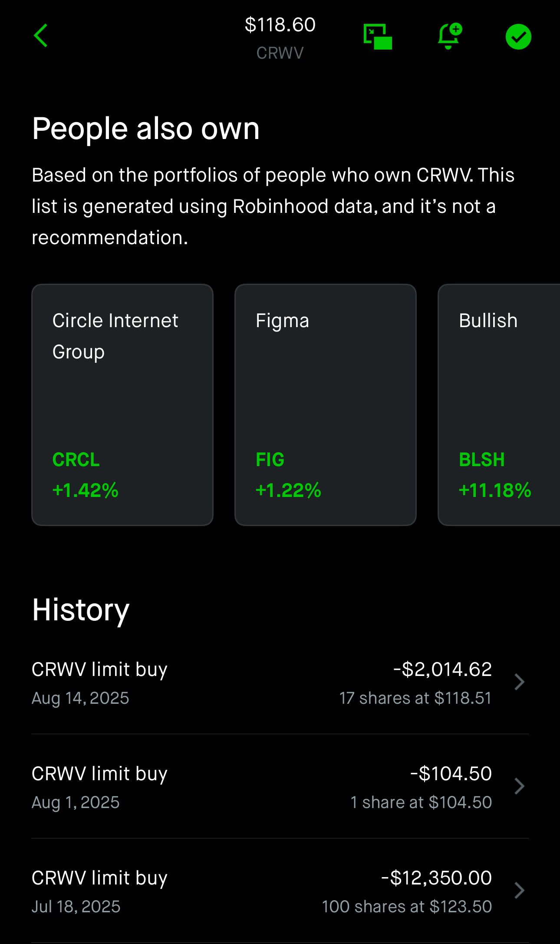
Task: Expand the Aug 1, 2025 order chevron
Action: (x=519, y=786)
